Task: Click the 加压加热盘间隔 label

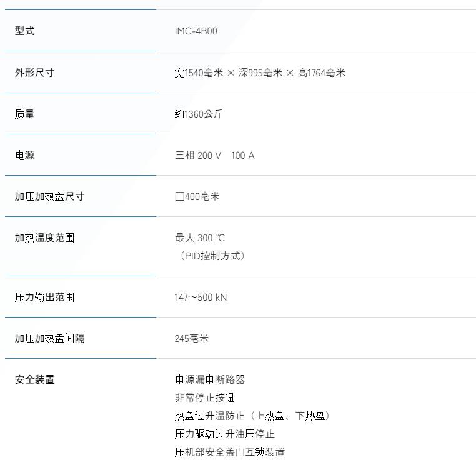Action: [x=49, y=338]
